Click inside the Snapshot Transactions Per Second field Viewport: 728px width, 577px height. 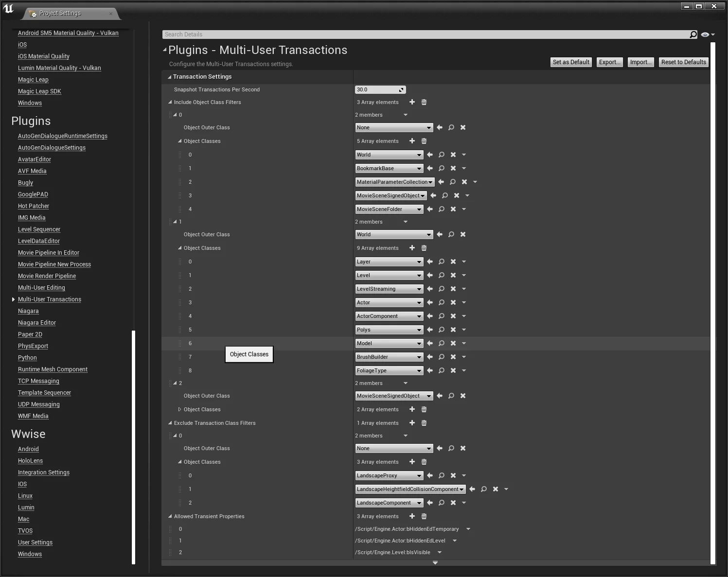(377, 89)
